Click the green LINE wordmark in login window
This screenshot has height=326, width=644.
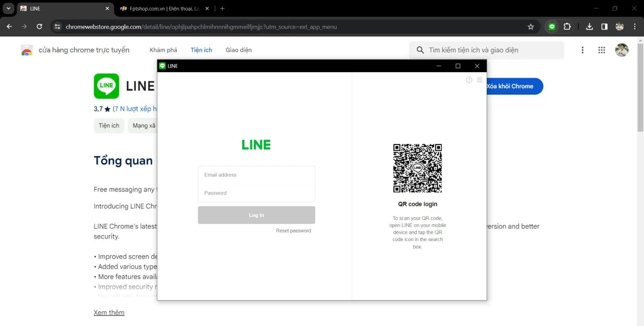256,145
